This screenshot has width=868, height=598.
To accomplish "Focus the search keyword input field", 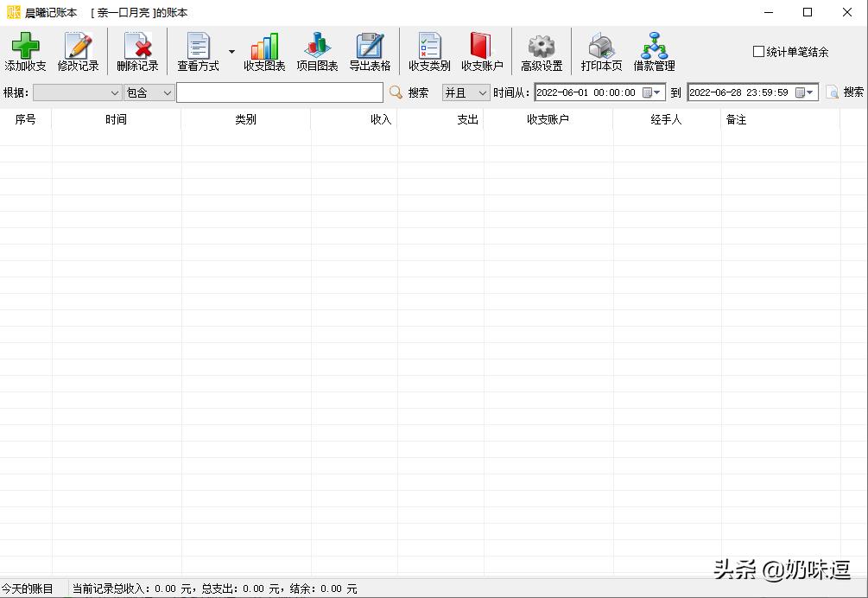I will (280, 92).
